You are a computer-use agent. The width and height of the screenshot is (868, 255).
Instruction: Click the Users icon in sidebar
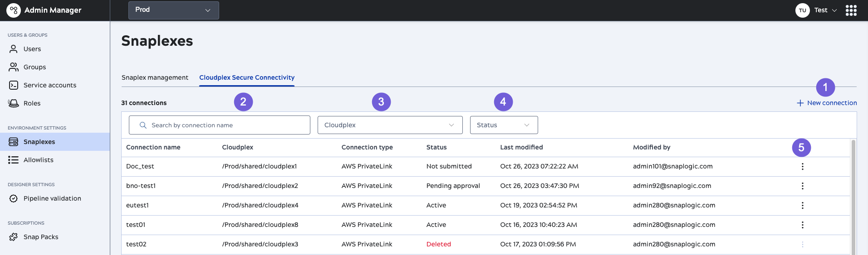14,49
